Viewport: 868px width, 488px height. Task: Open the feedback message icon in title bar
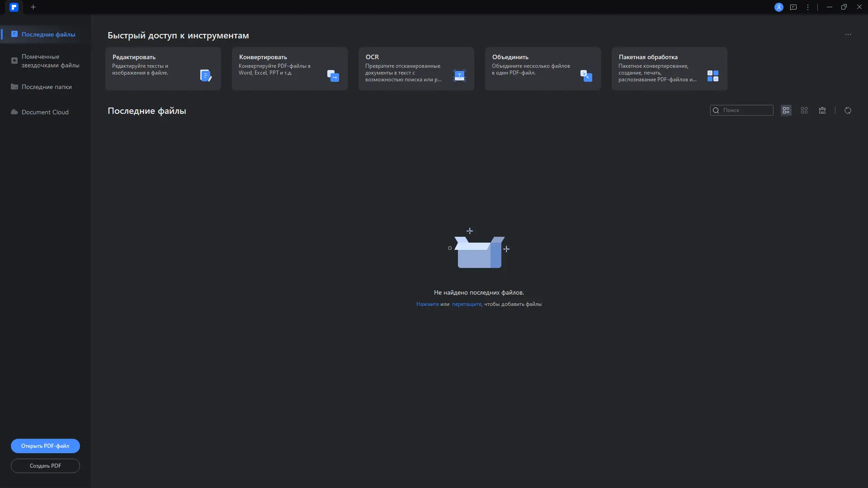(x=793, y=7)
